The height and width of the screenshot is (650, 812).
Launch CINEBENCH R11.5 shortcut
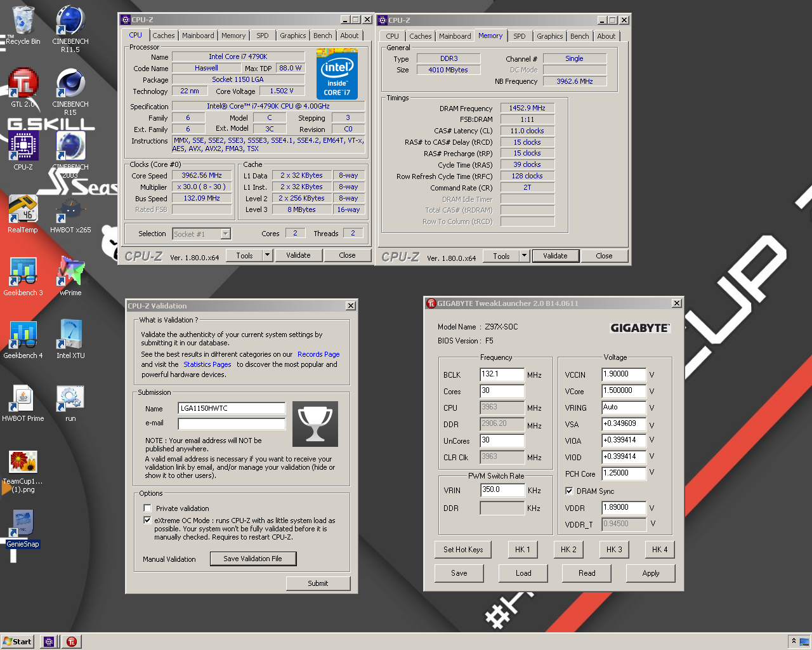pyautogui.click(x=70, y=29)
